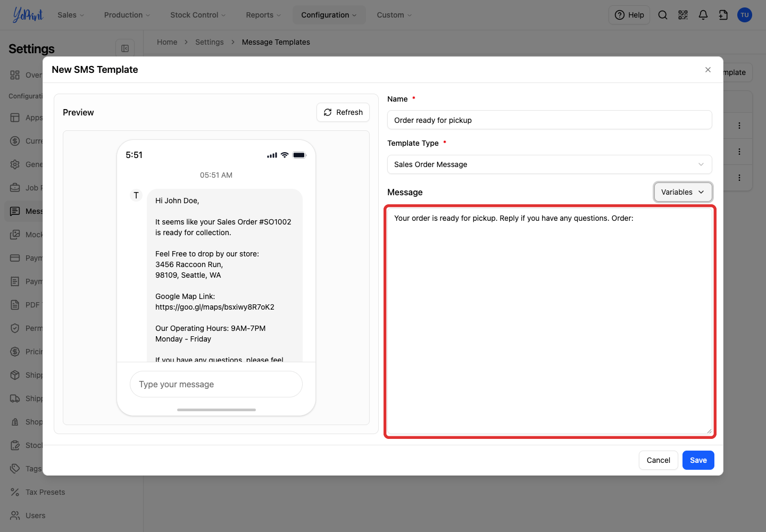Click the YoPrint logo
This screenshot has width=766, height=532.
pos(28,15)
